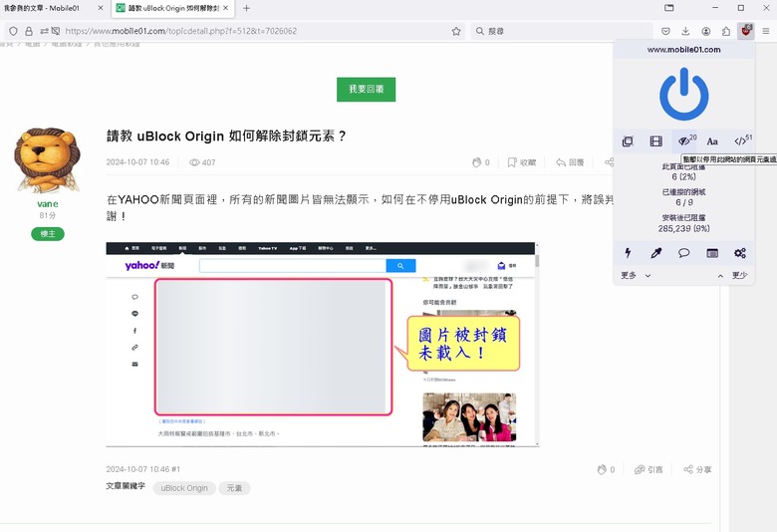Click tracking protection shield icon
Screen dimensions: 777x532
[13, 31]
